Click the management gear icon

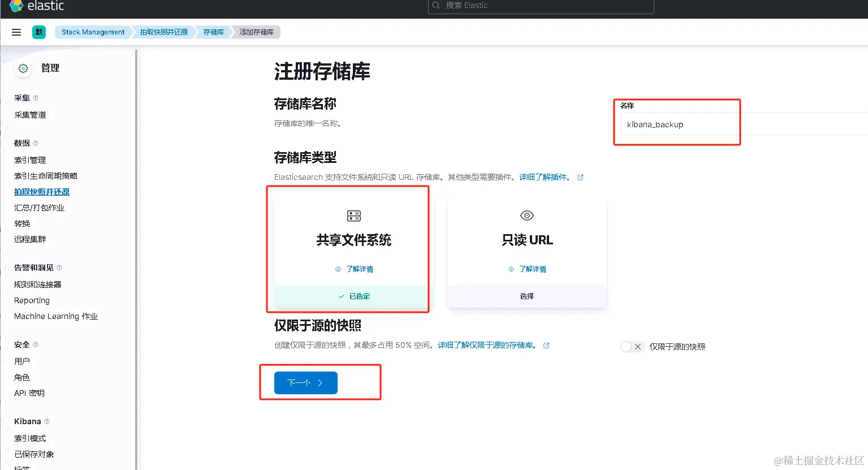pos(23,68)
